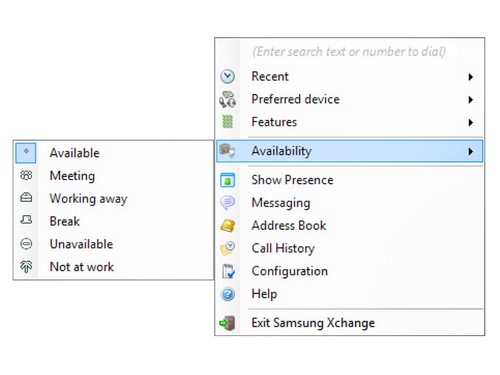Image resolution: width=500 pixels, height=375 pixels.
Task: Open Call History from the menu
Action: 349,248
